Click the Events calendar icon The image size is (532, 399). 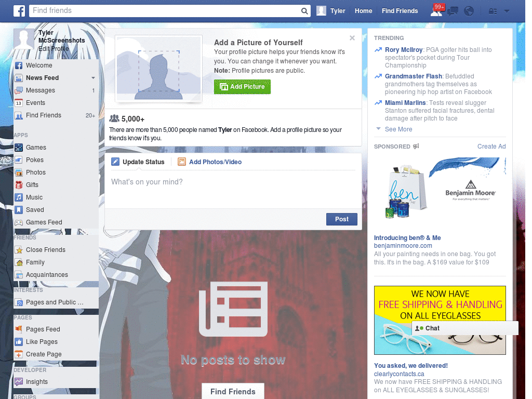pyautogui.click(x=19, y=103)
